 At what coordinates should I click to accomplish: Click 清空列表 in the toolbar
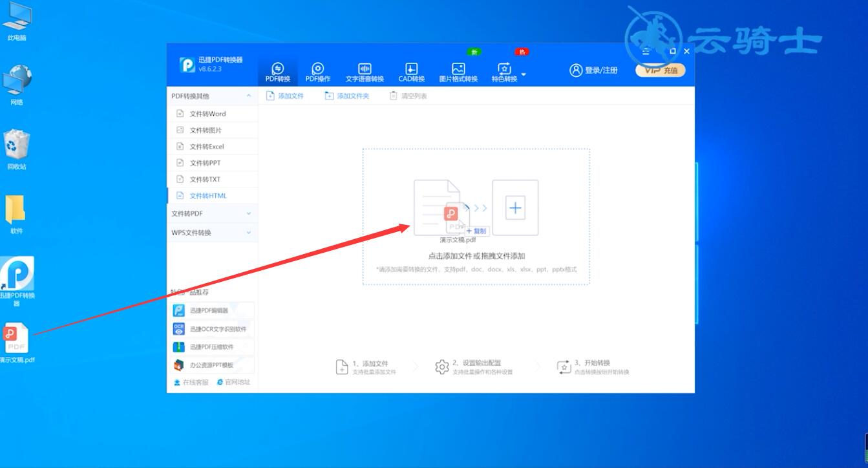click(408, 96)
